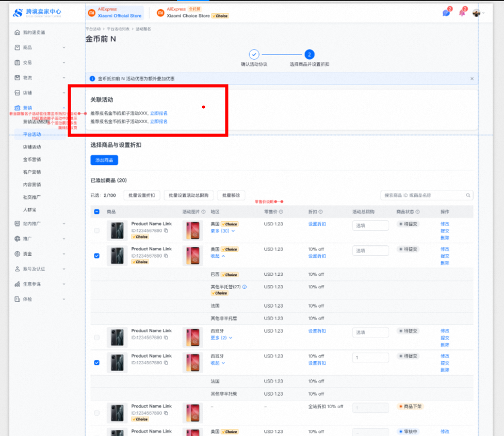Image resolution: width=504 pixels, height=436 pixels.
Task: Expand 更多 (30) regions in first row
Action: 222,231
